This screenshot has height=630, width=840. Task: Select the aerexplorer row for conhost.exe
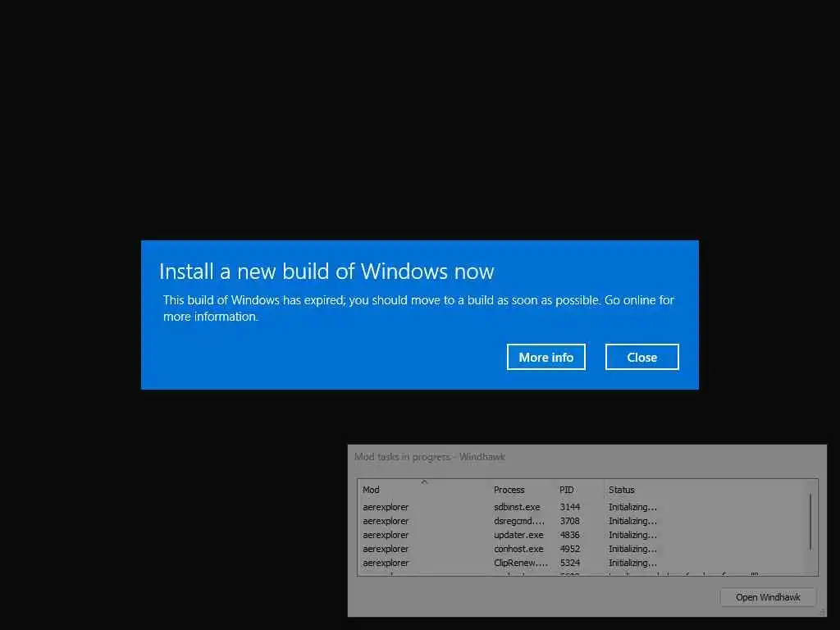tap(583, 549)
